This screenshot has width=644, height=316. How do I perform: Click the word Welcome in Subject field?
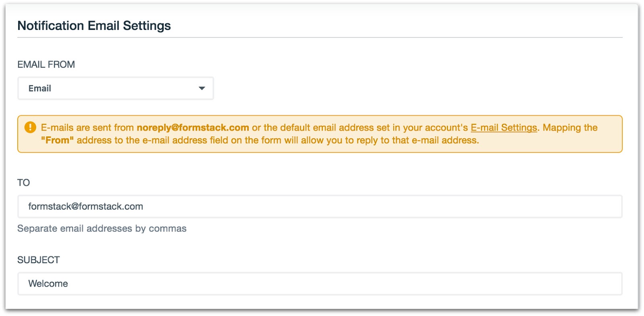[48, 284]
